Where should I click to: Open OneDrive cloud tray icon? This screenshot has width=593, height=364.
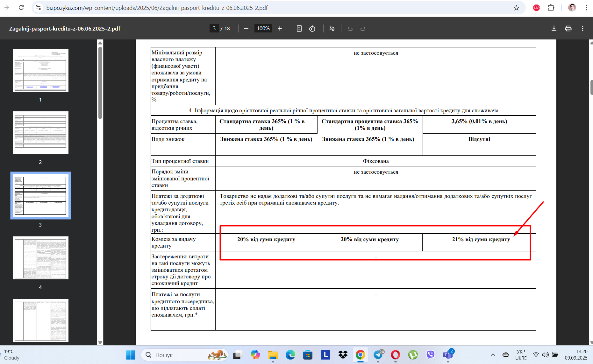[506, 355]
